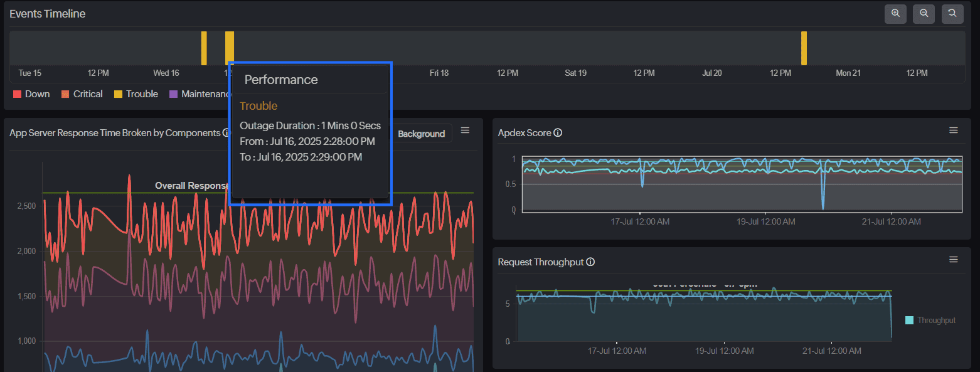
Task: Toggle the Maintenance legend in Events Timeline
Action: tap(201, 94)
